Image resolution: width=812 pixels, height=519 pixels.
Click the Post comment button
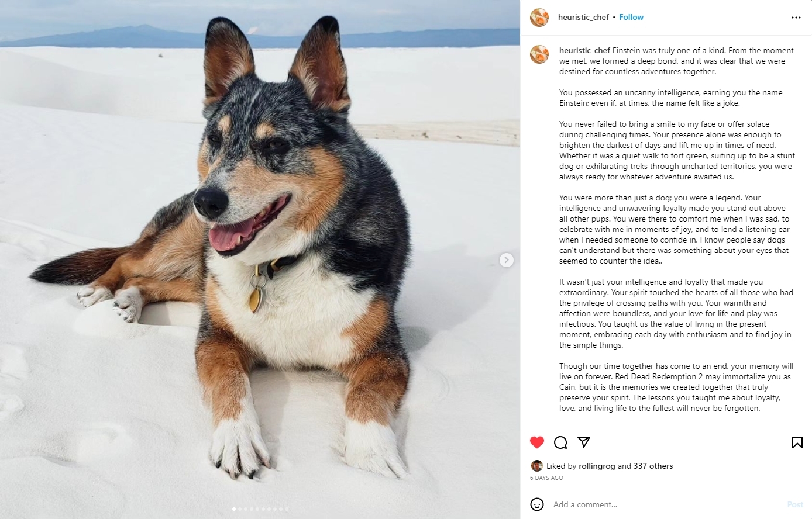tap(795, 504)
